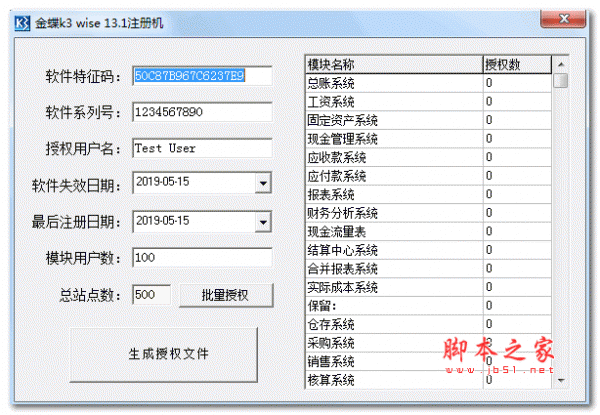Click the scroll up arrow of module list
Image resolution: width=600 pixels, height=415 pixels.
tap(561, 64)
